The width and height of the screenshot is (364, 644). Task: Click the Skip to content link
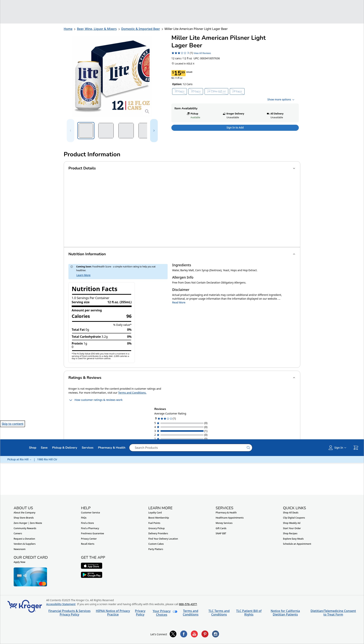[13, 424]
